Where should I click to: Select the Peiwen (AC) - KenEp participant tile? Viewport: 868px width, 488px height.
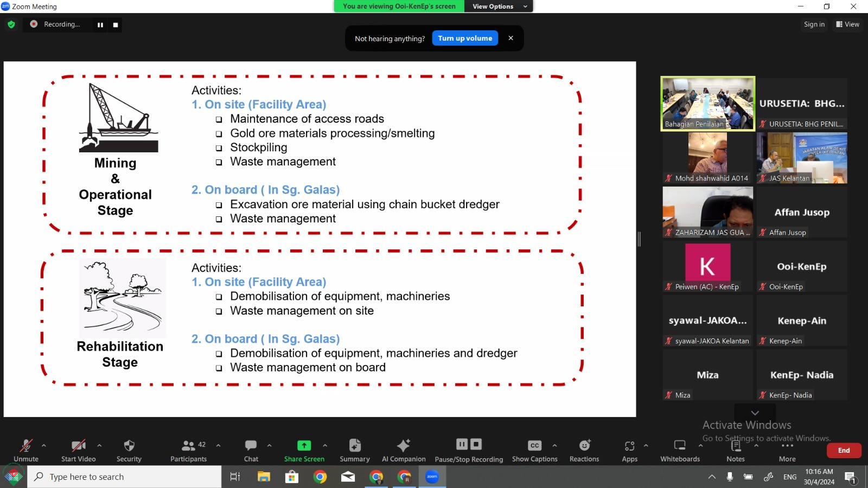click(x=708, y=266)
